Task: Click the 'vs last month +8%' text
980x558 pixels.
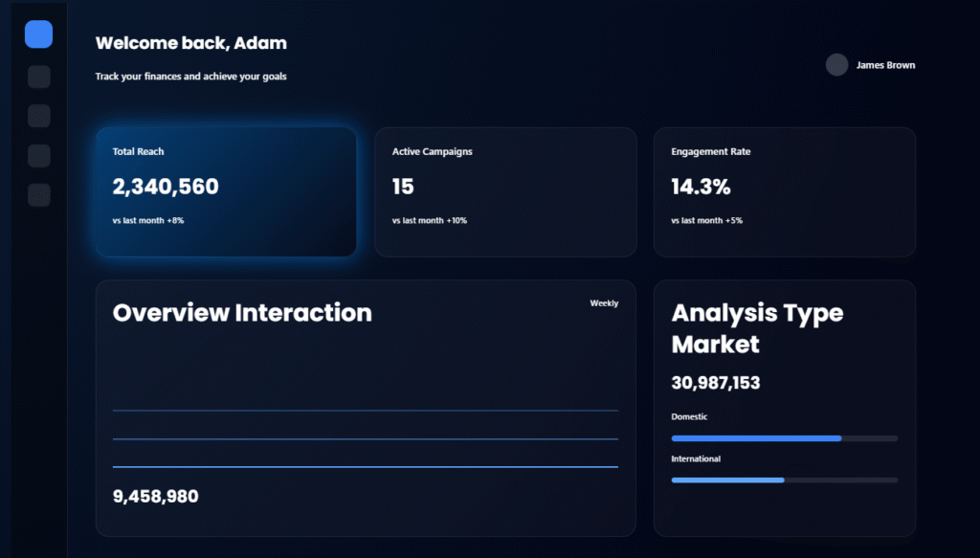Action: [147, 221]
